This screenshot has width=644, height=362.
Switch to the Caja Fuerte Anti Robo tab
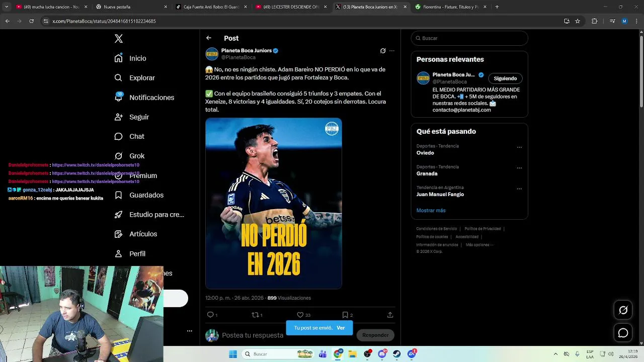click(211, 7)
